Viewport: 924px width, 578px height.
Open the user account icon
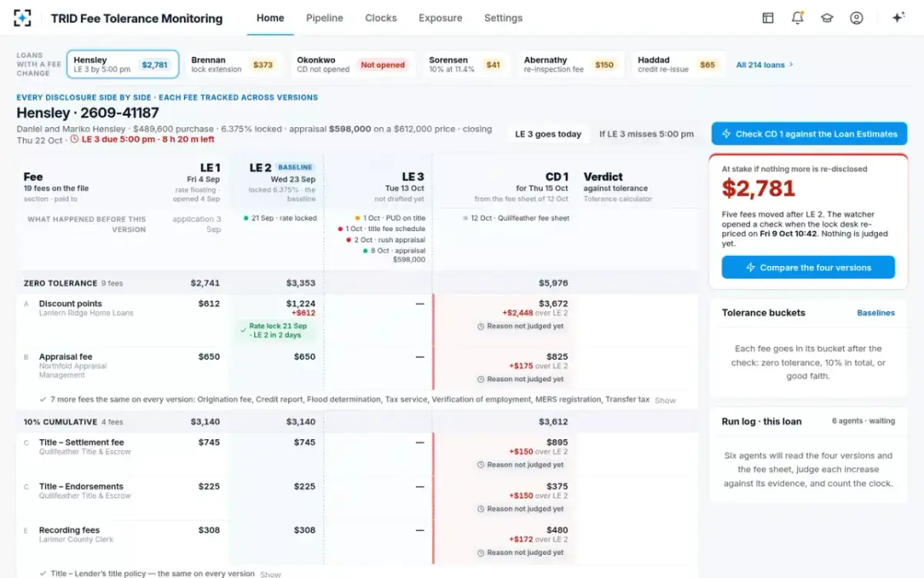(x=856, y=18)
